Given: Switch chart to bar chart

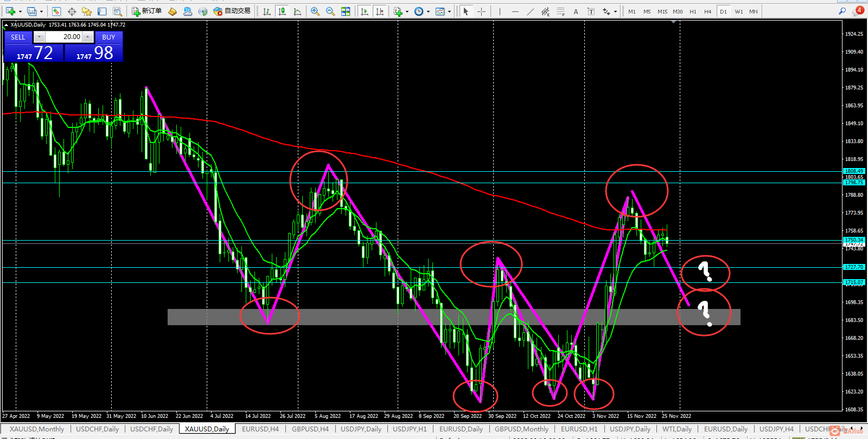Looking at the screenshot, I should click(x=267, y=11).
